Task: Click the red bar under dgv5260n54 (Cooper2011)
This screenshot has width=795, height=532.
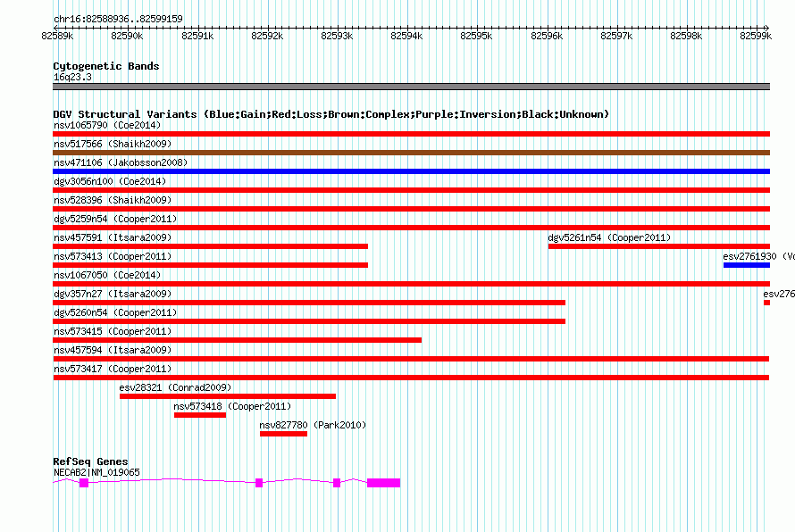Action: click(x=309, y=321)
